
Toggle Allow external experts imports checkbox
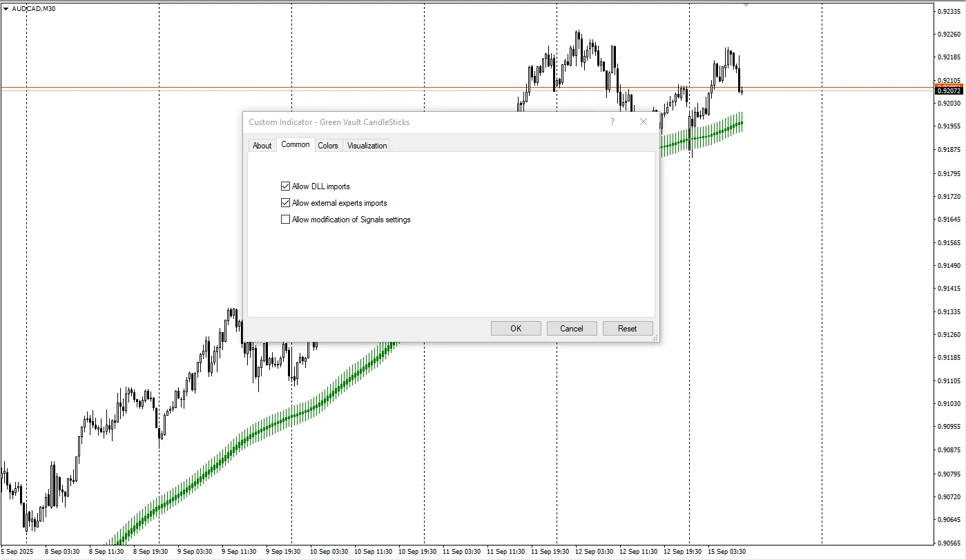pyautogui.click(x=285, y=203)
